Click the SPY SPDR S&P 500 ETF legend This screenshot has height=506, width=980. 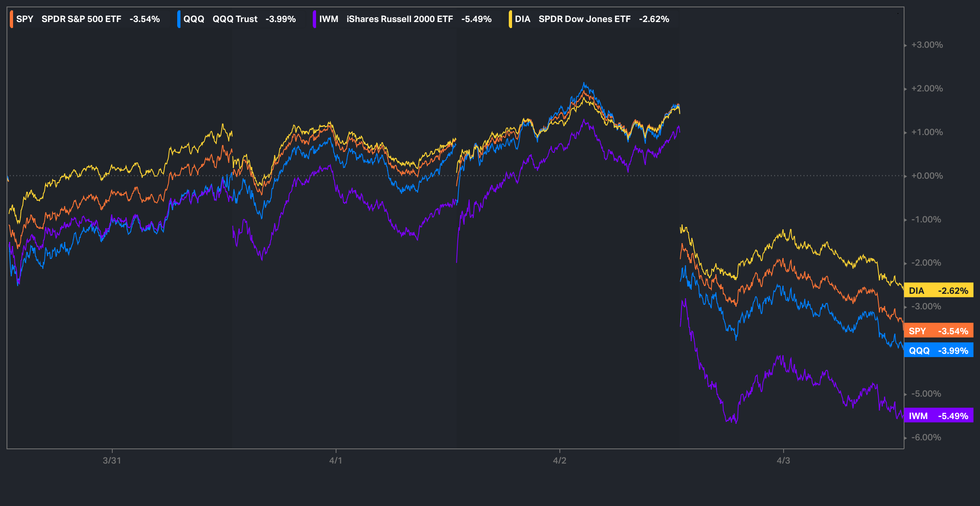[x=88, y=19]
